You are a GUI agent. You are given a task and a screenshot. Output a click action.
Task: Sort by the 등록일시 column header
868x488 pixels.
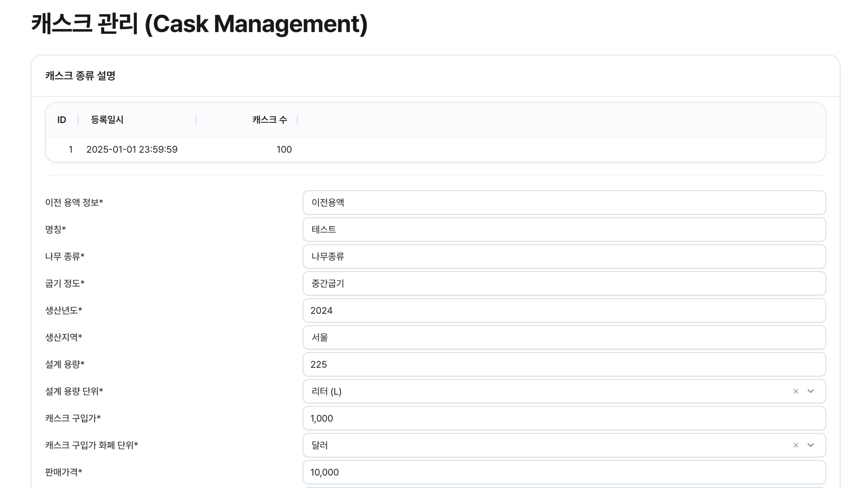(107, 120)
